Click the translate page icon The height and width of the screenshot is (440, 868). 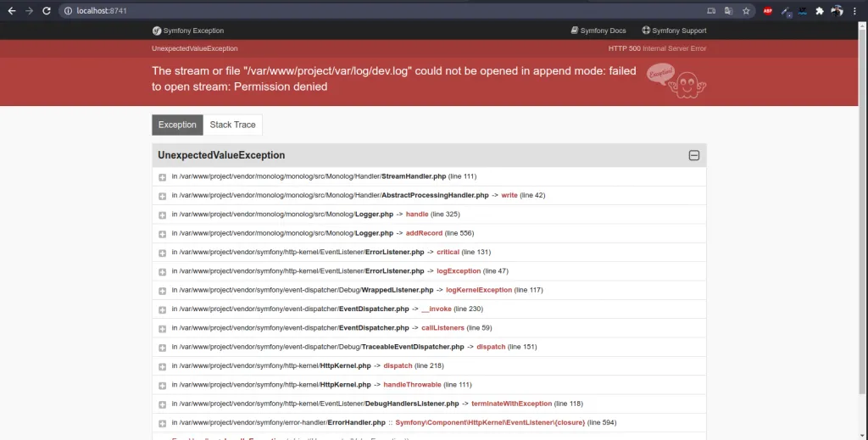(x=729, y=11)
